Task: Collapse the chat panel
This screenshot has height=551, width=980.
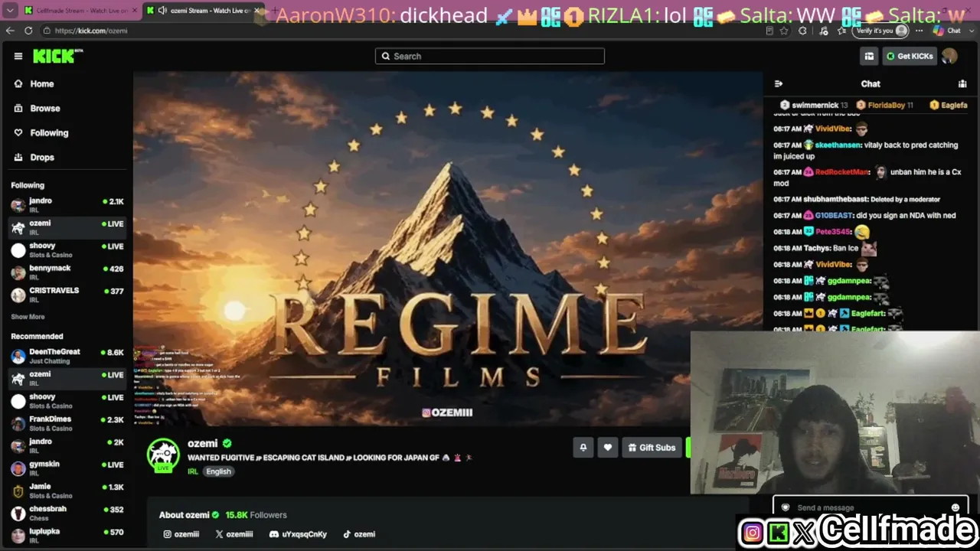Action: pos(779,84)
